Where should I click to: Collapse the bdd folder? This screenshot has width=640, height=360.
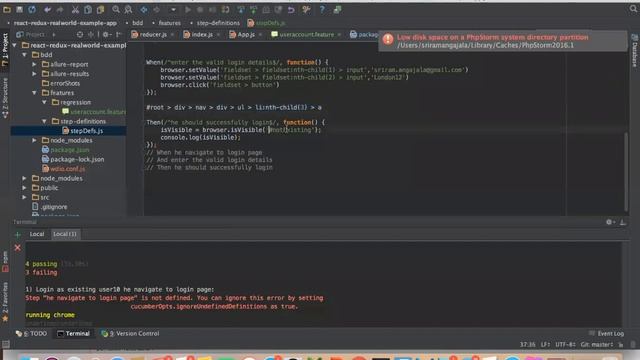[x=24, y=55]
